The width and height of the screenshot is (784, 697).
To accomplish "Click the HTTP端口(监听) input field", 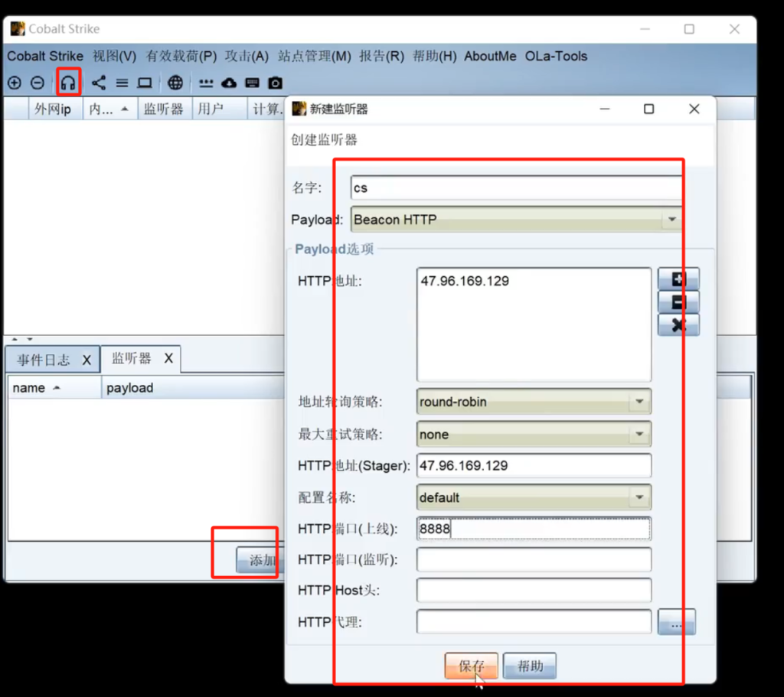I will click(x=534, y=559).
